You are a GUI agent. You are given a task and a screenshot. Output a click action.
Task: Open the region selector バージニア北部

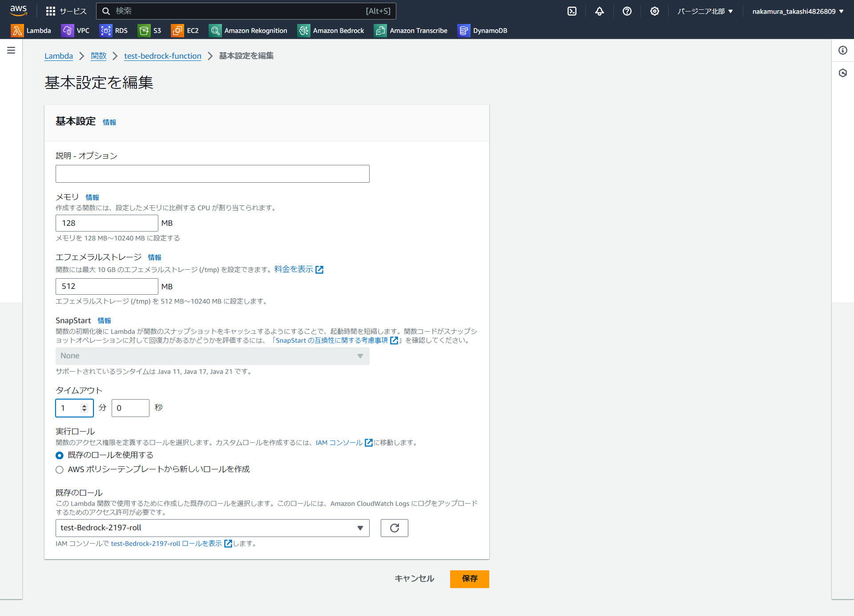coord(705,11)
